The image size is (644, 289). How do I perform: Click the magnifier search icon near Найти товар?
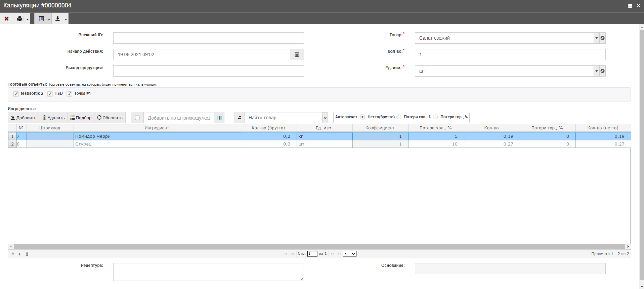[x=240, y=118]
